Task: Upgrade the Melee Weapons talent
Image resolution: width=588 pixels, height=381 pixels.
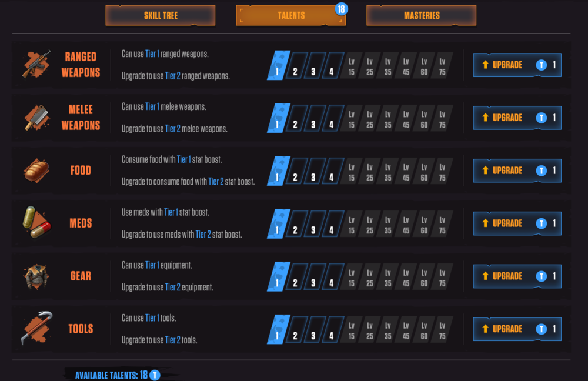Action: point(517,118)
